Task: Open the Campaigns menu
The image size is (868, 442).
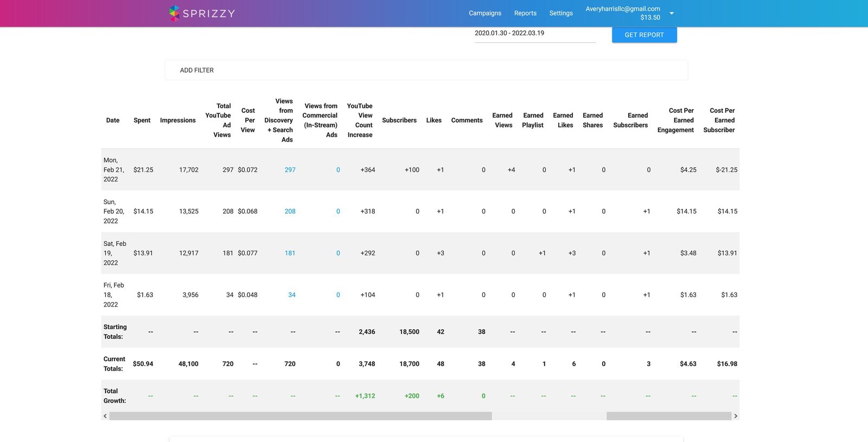Action: coord(484,13)
